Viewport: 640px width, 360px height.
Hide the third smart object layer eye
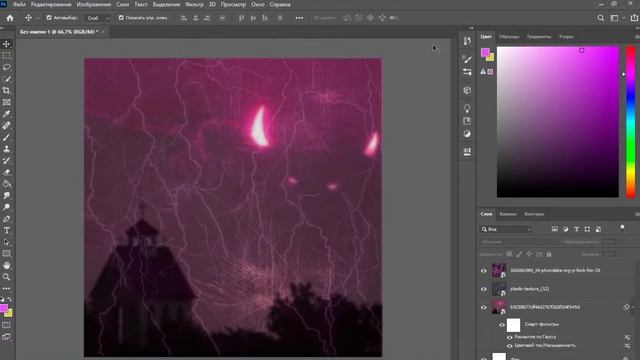coord(484,307)
